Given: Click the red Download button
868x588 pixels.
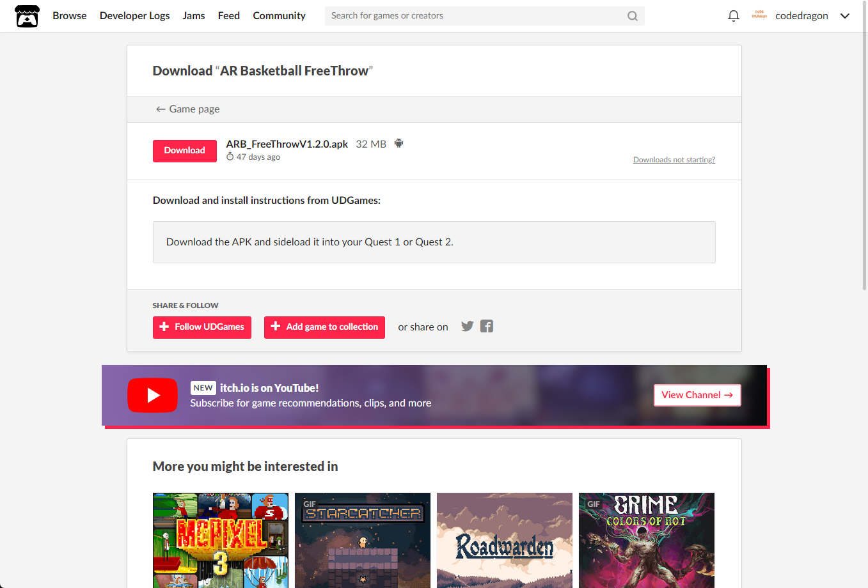Looking at the screenshot, I should pyautogui.click(x=185, y=151).
